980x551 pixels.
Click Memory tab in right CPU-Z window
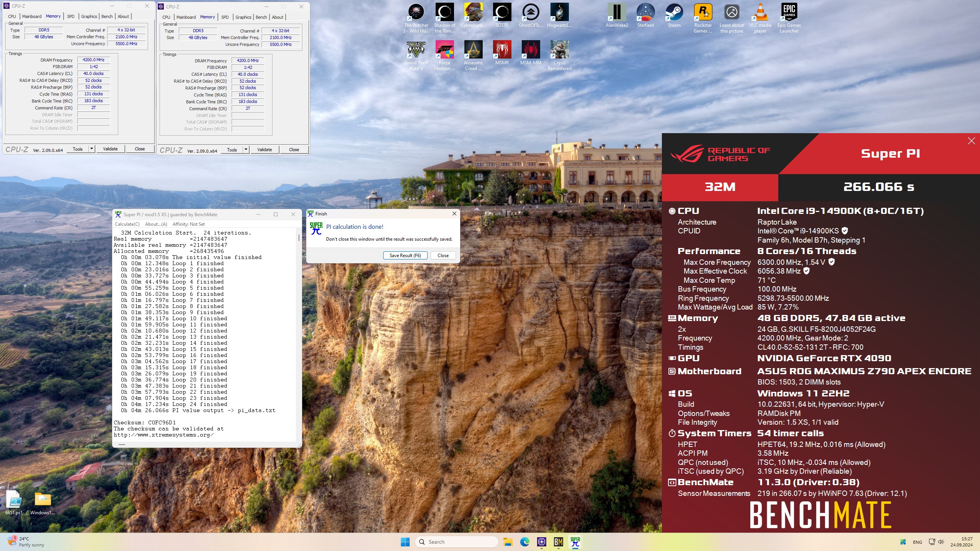tap(207, 17)
